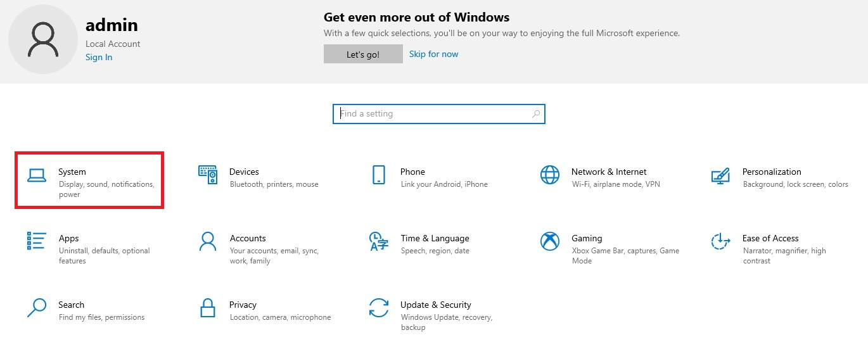Click the admin account name
The image size is (868, 354).
[112, 25]
